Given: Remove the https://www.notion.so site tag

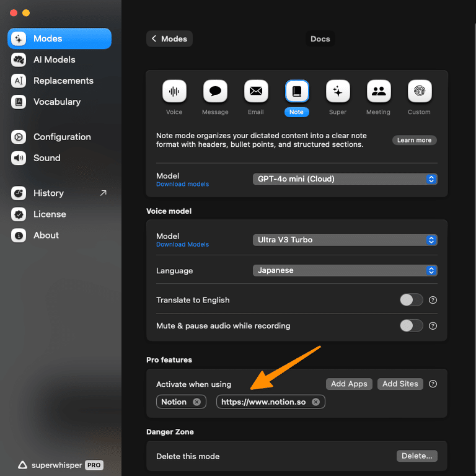Looking at the screenshot, I should click(315, 402).
